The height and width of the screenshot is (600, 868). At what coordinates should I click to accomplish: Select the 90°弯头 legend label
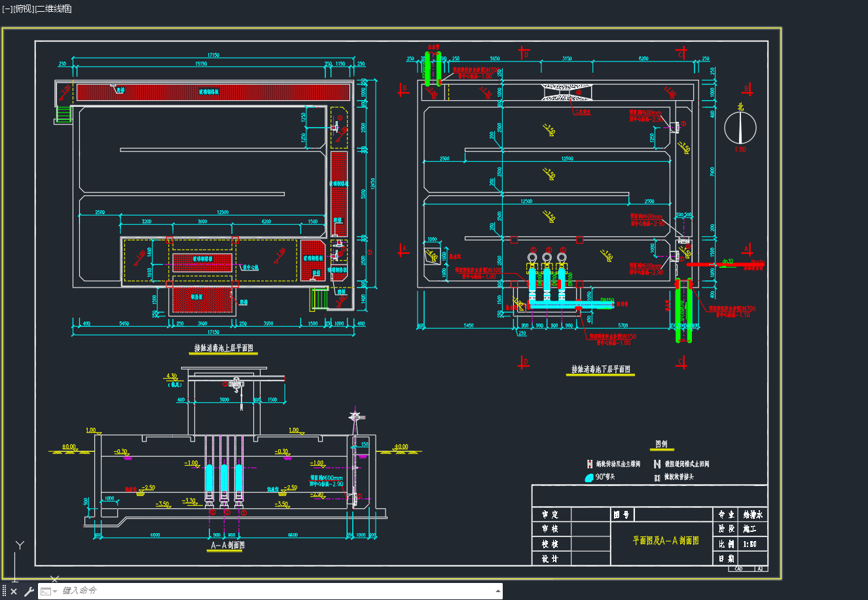pyautogui.click(x=606, y=478)
